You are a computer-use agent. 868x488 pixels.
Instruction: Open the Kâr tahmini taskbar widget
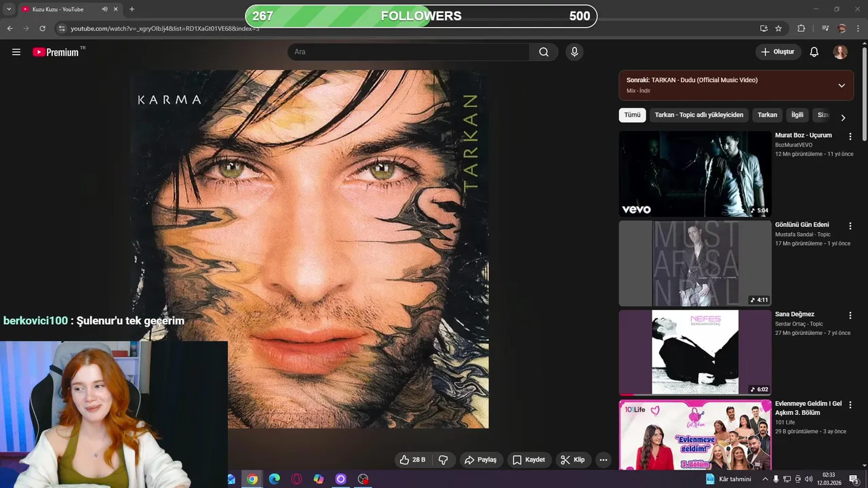click(728, 479)
